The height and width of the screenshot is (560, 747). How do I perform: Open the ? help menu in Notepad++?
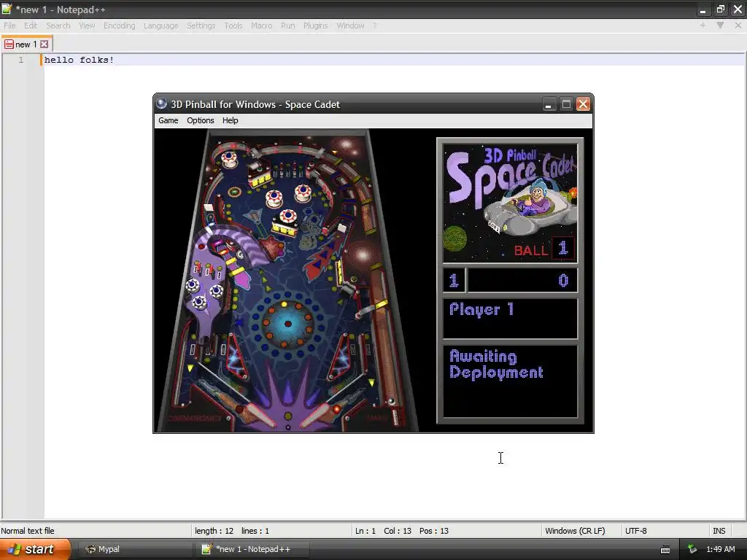point(375,26)
